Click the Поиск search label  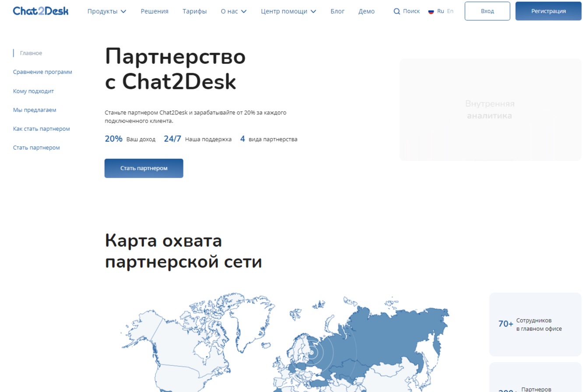(x=411, y=11)
